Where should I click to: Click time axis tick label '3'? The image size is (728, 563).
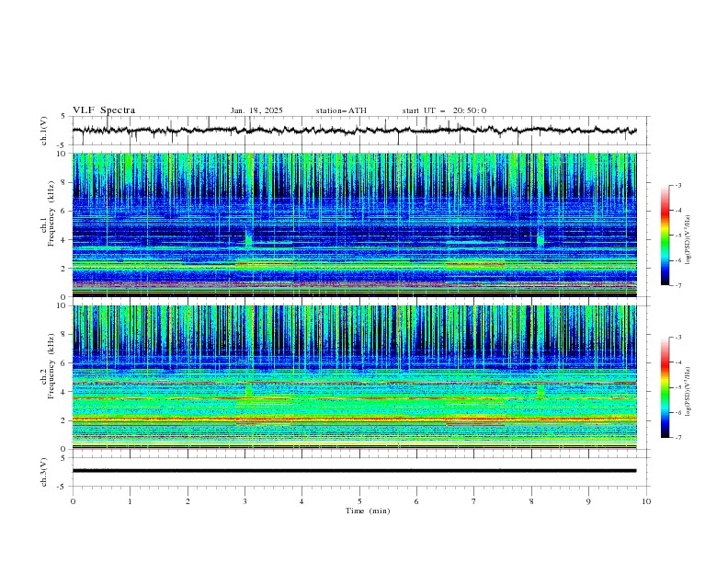pyautogui.click(x=245, y=501)
